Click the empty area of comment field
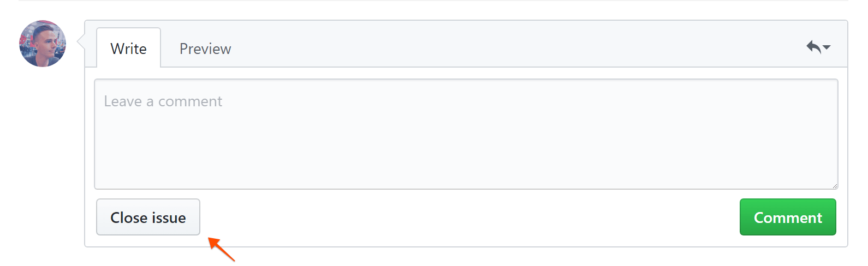Screen dimensions: 868x266 [x=466, y=147]
